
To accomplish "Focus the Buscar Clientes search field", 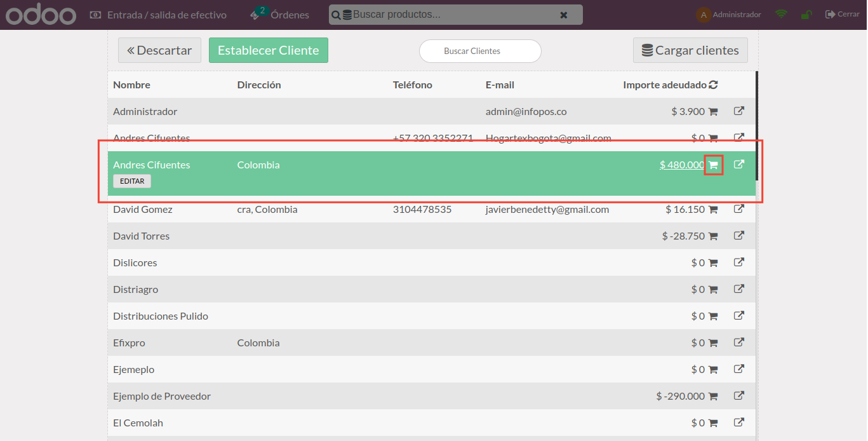I will coord(480,51).
